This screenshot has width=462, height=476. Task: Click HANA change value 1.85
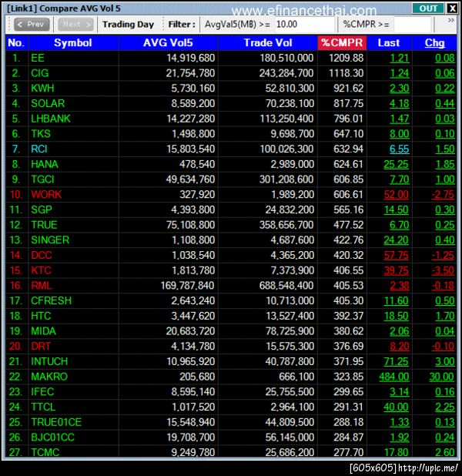pyautogui.click(x=445, y=164)
